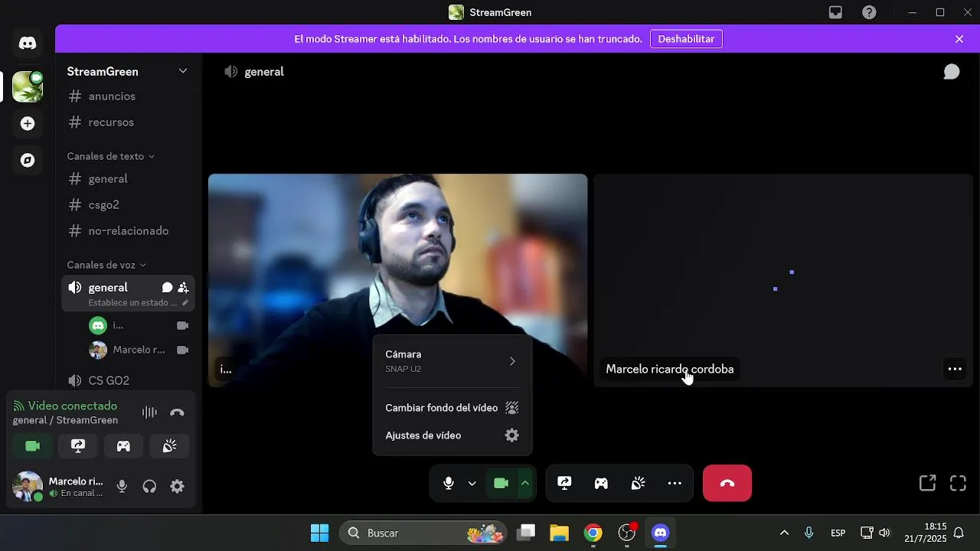Open File Explorer from taskbar
This screenshot has width=980, height=551.
click(x=559, y=533)
